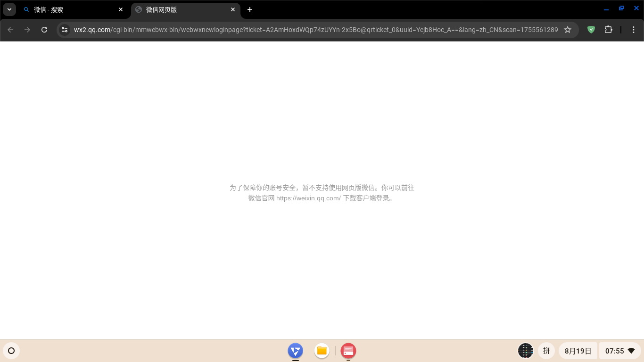This screenshot has width=644, height=362.
Task: Open the green shield extension
Action: click(591, 30)
